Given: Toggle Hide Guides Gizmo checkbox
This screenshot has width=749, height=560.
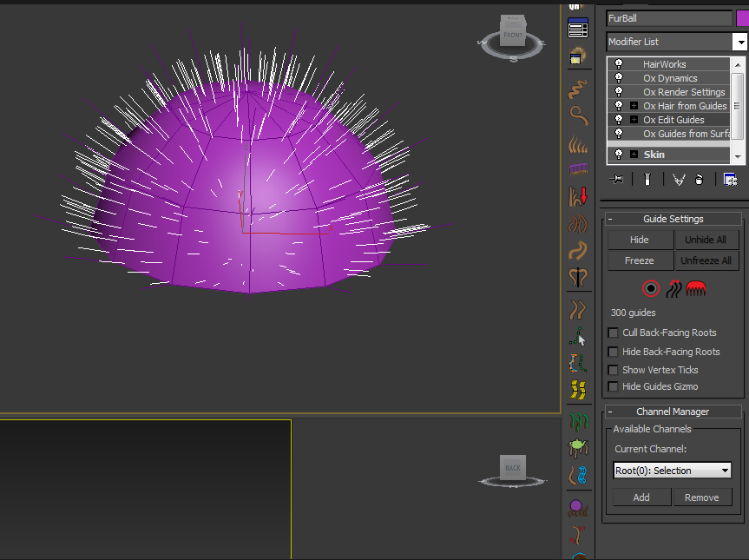Looking at the screenshot, I should coord(614,386).
